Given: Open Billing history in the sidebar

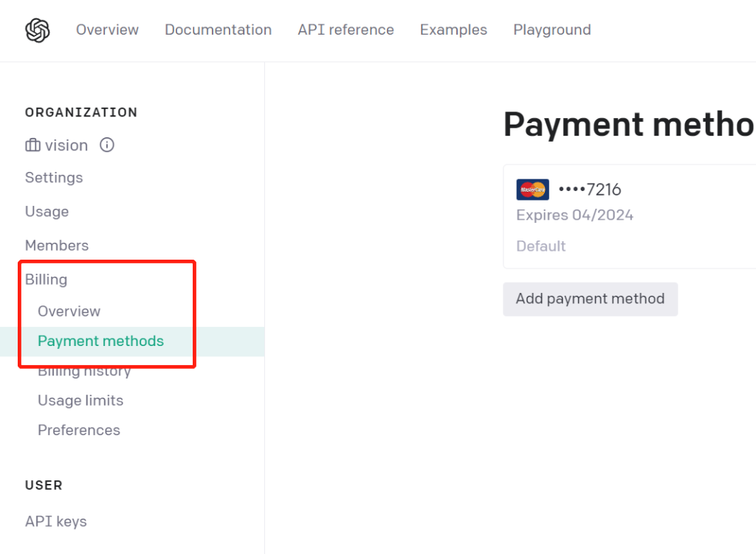Looking at the screenshot, I should pos(84,371).
